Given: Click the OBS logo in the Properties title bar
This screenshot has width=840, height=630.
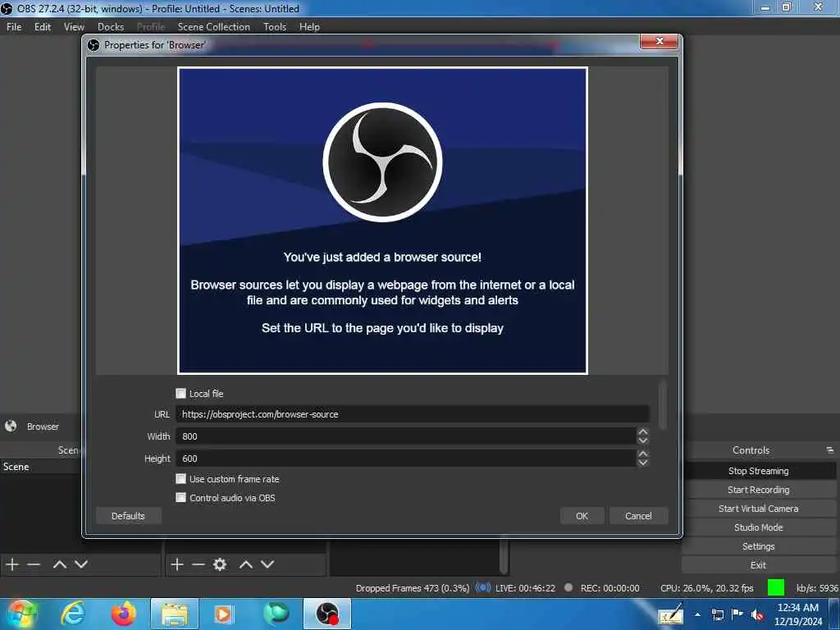Looking at the screenshot, I should tap(94, 45).
